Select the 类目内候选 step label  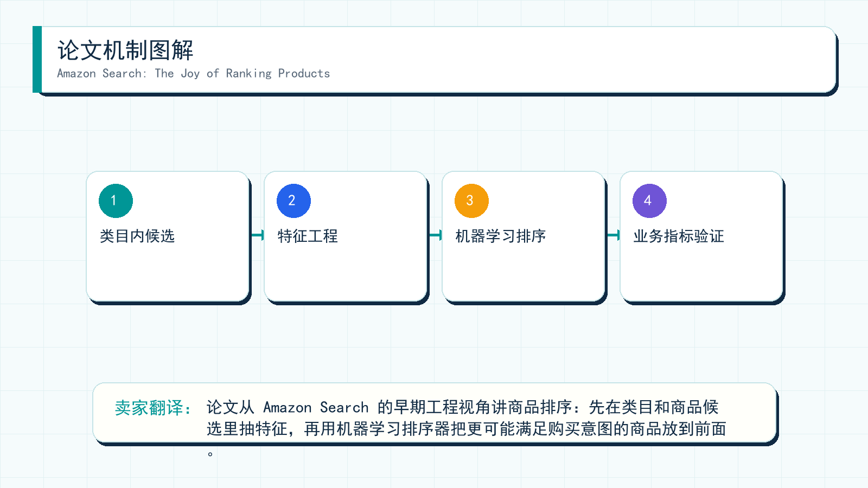[137, 236]
